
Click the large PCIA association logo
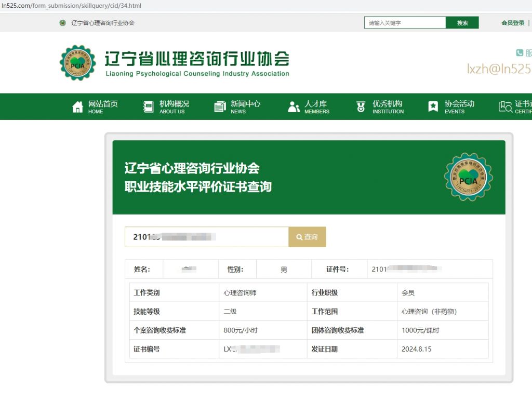(78, 63)
